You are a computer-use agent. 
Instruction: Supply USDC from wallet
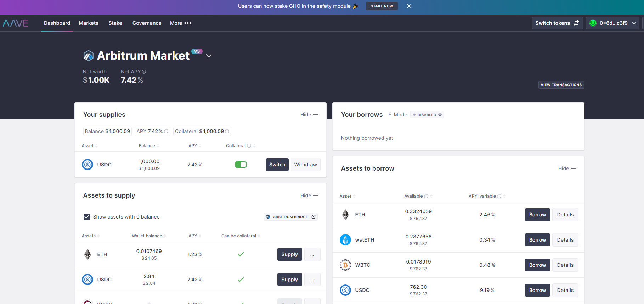point(289,280)
